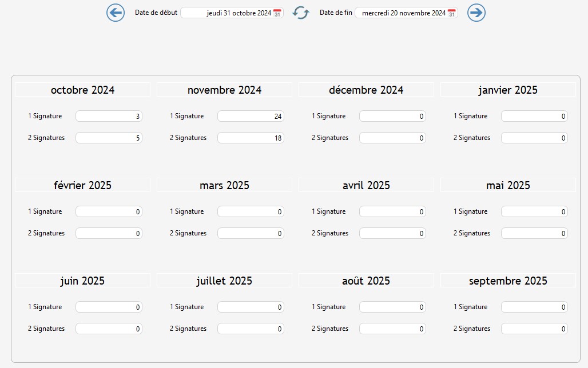The height and width of the screenshot is (368, 588).
Task: Select octobre 2024 2 Signatures field
Action: 109,138
